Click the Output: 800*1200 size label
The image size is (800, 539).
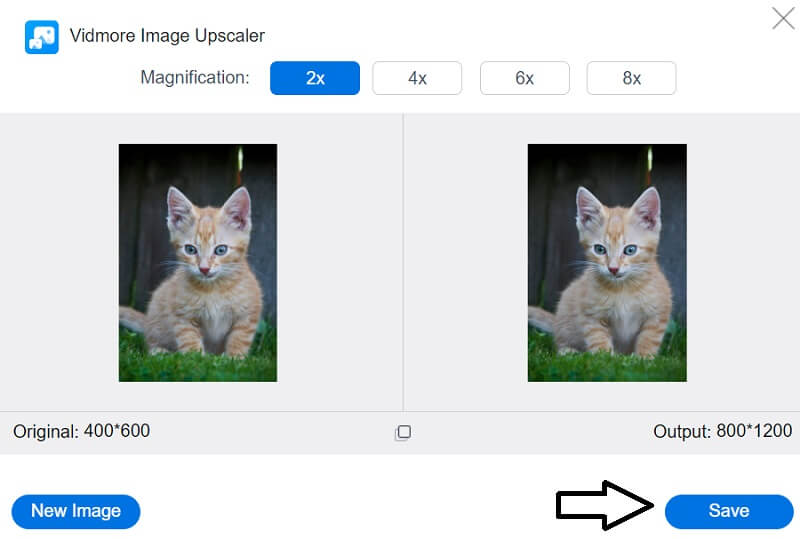pyautogui.click(x=722, y=432)
